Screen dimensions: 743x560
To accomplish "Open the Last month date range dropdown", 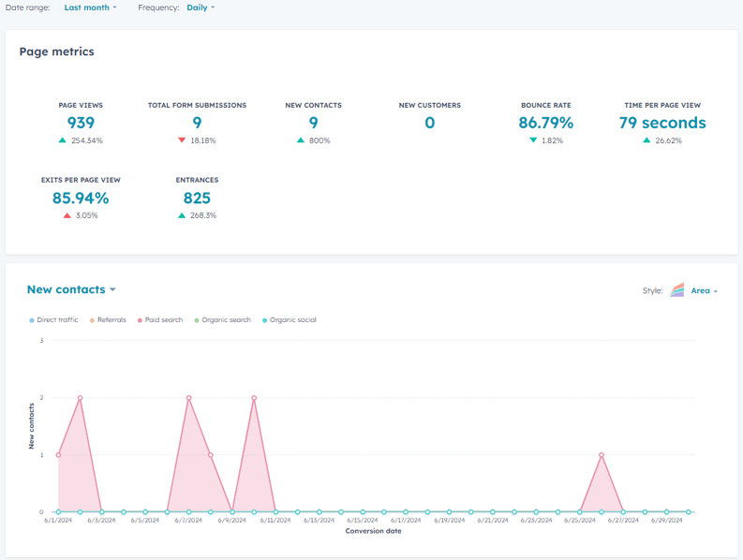I will 90,7.
